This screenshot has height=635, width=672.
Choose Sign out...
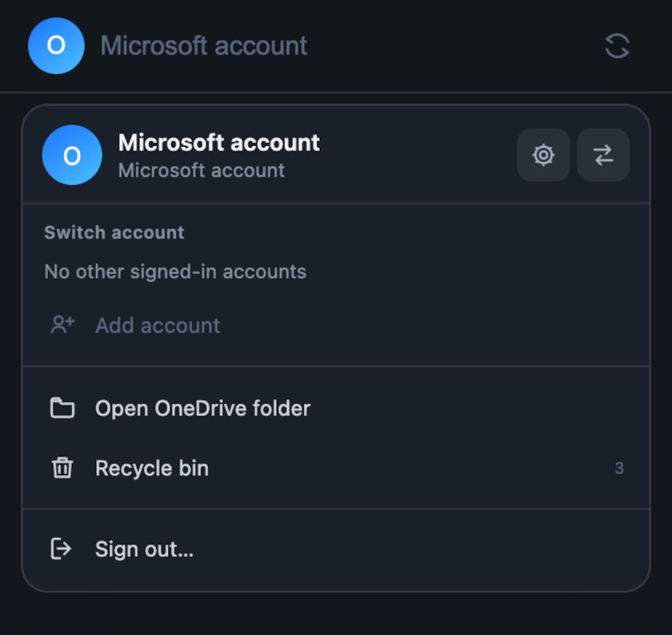[336, 549]
